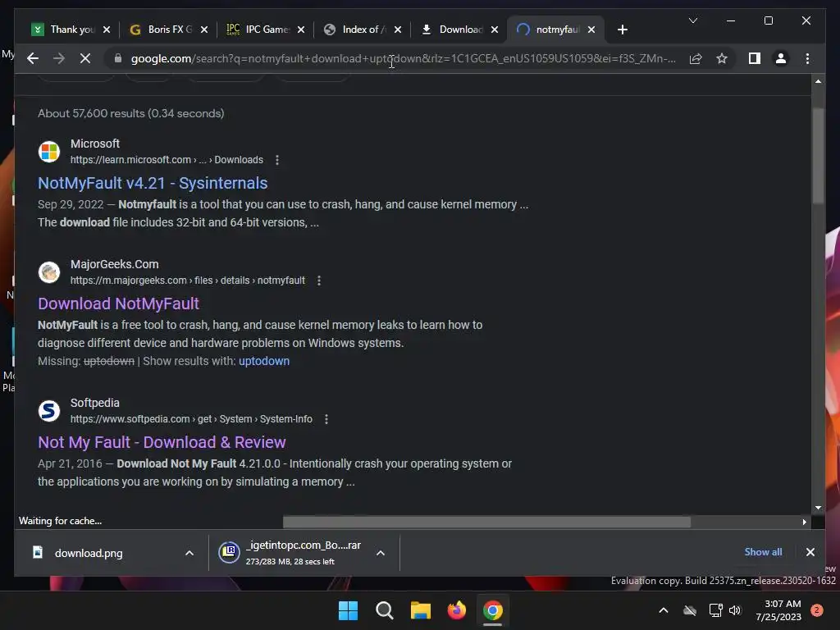Open the taskbar clock and date
This screenshot has height=630, width=840.
coord(778,610)
